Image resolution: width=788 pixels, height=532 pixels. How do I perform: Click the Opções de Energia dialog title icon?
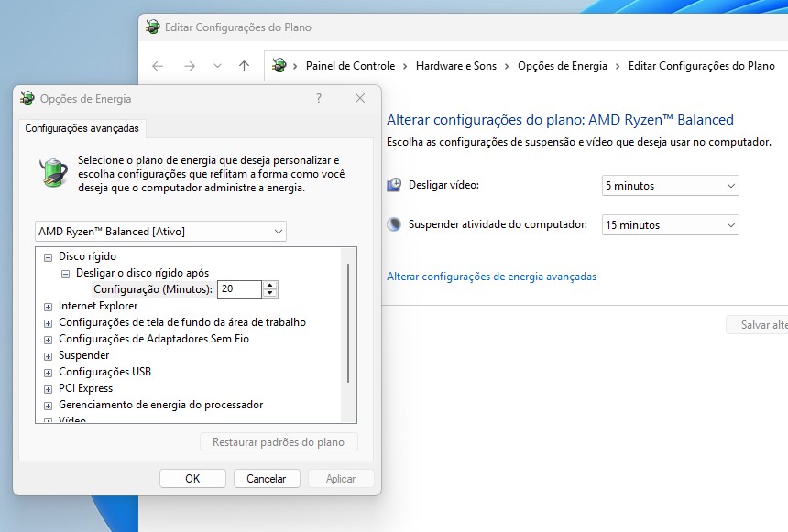pyautogui.click(x=27, y=99)
